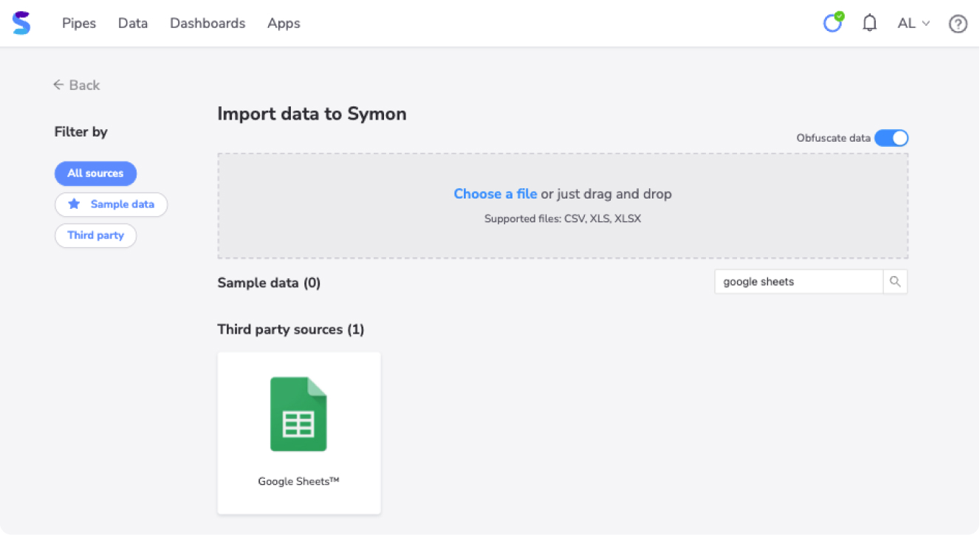Open the help question mark icon
The height and width of the screenshot is (535, 980).
[x=958, y=24]
